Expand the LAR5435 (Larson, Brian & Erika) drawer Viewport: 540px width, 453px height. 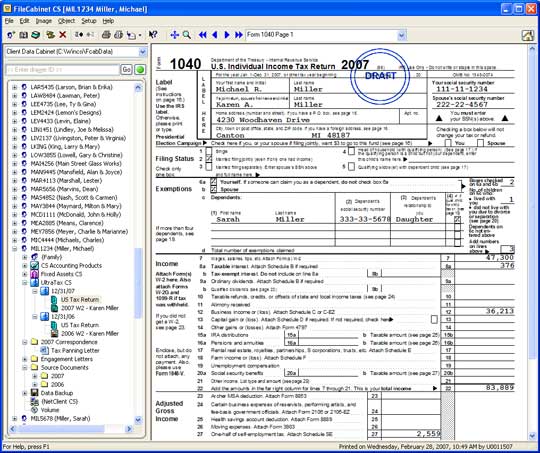click(x=14, y=87)
